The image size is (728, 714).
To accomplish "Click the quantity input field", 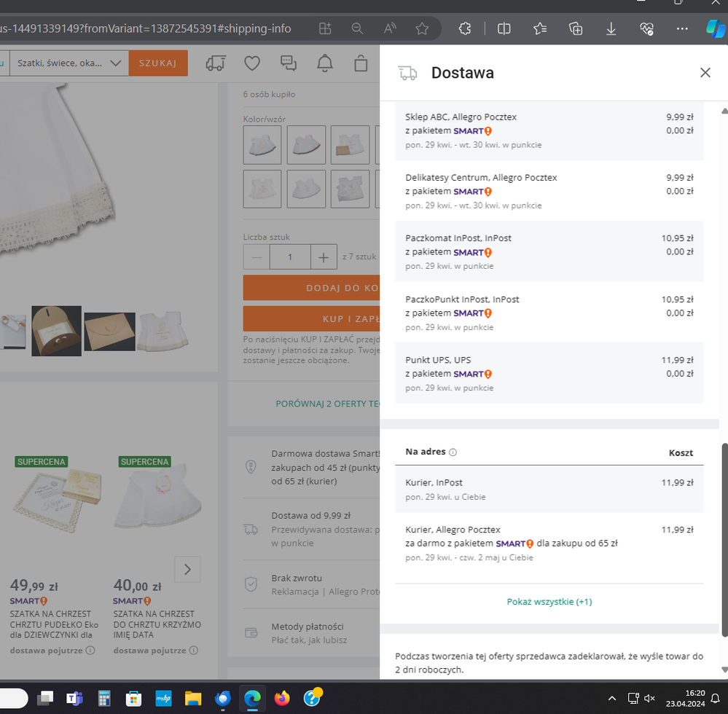I will click(x=289, y=257).
